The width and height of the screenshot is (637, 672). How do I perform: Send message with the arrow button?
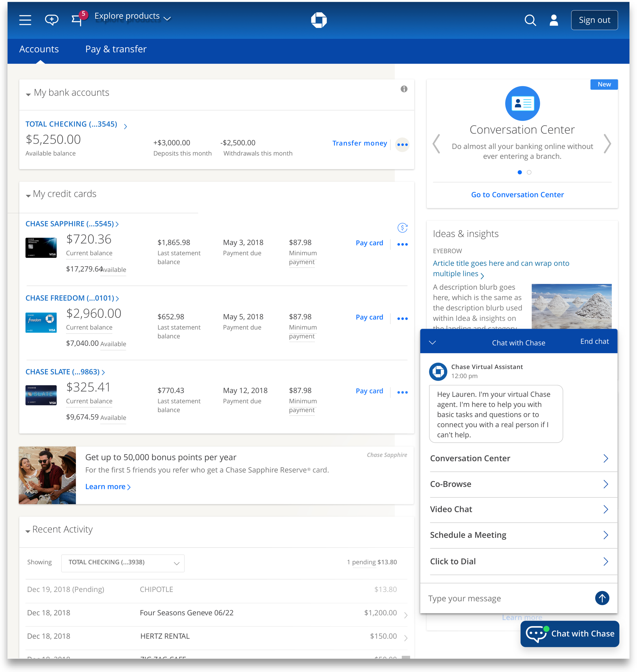point(602,598)
